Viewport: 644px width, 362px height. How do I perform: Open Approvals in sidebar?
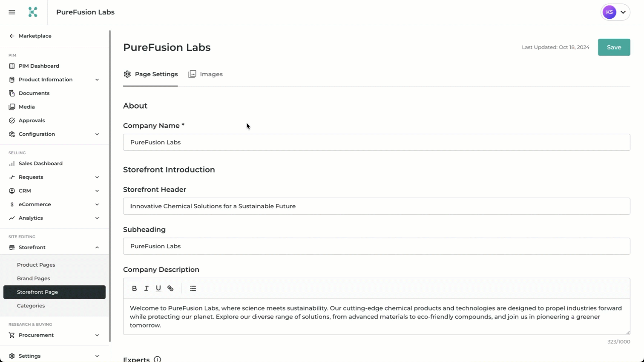[x=32, y=121]
